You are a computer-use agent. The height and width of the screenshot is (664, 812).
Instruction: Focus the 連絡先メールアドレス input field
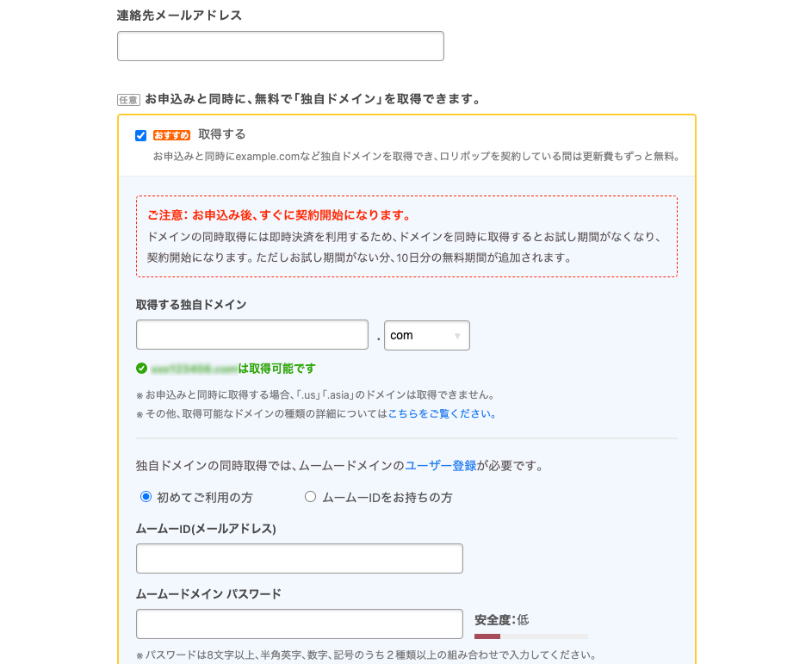pyautogui.click(x=280, y=47)
